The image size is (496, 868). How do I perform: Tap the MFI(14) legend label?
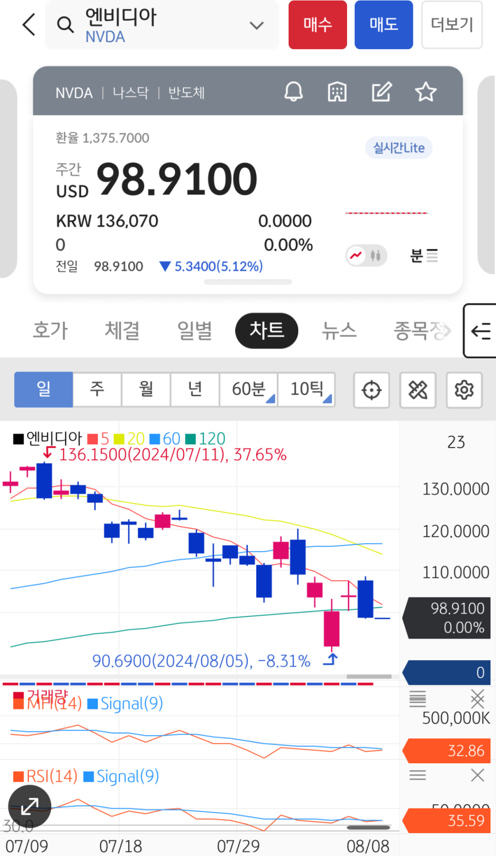(48, 703)
